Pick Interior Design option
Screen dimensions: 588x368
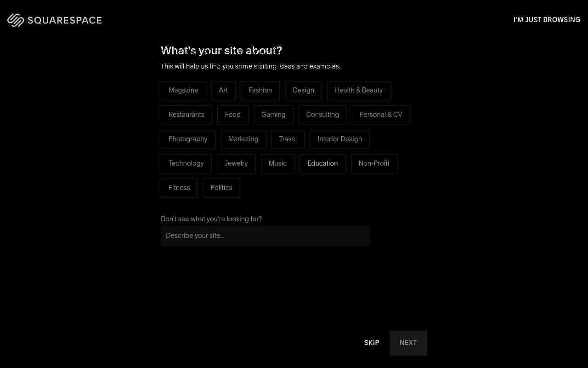339,139
